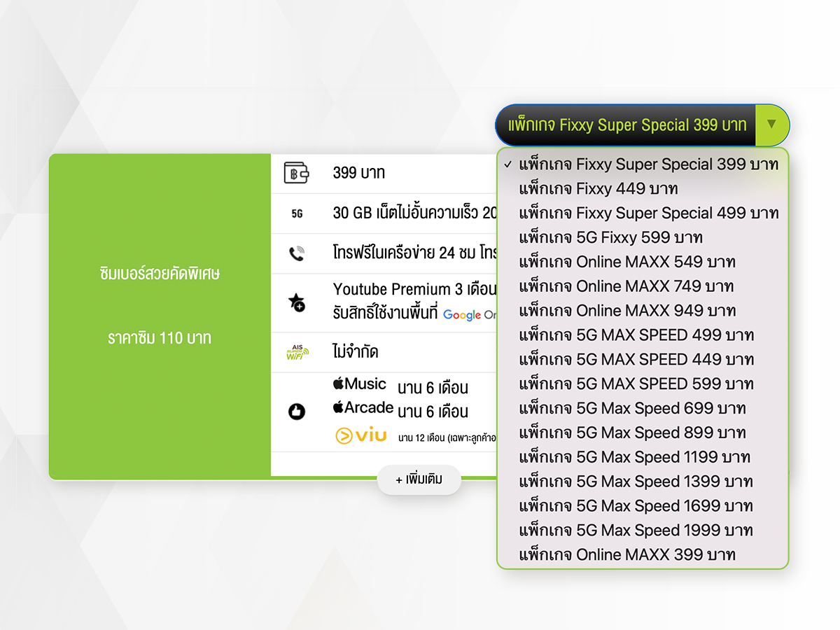Click the ไม่จำกัด WiFi text
Image resolution: width=840 pixels, height=630 pixels.
point(356,352)
